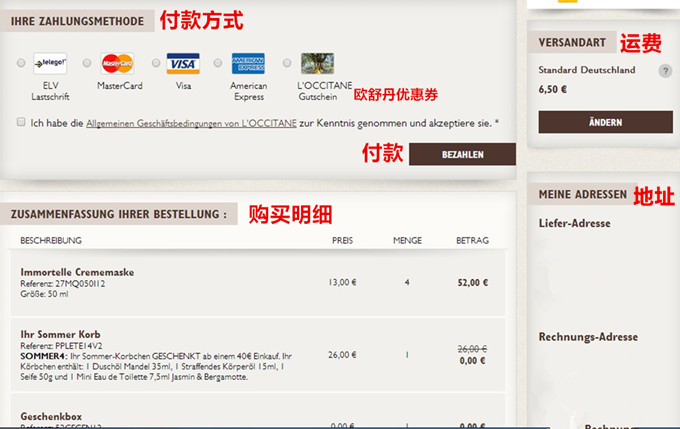Click the American Express logo
The image size is (680, 429).
248,63
